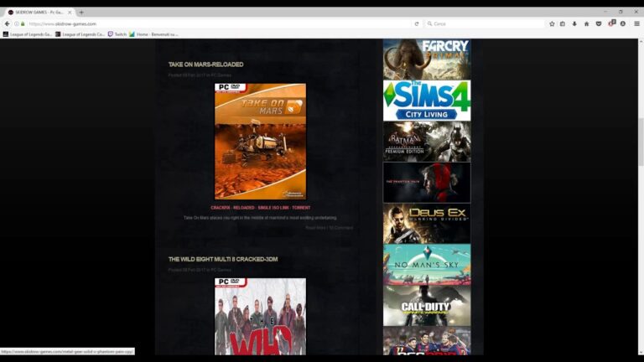Open first League of Legends bookmark
The image size is (644, 362).
tap(28, 34)
